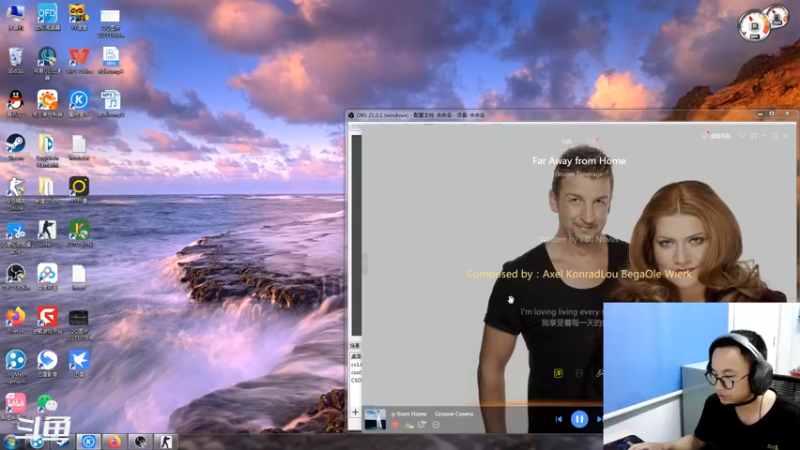Launch WPS Office from desktop
Screen dimensions: 800x450
79,60
